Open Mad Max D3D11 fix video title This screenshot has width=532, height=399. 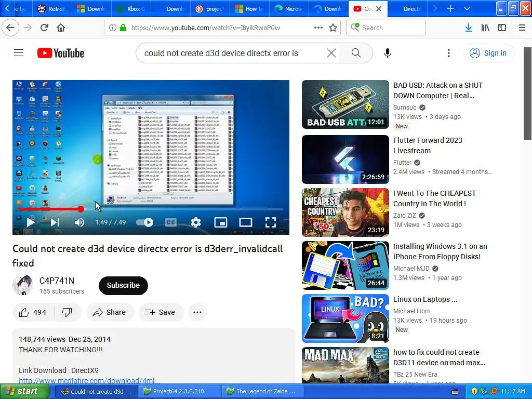(439, 357)
